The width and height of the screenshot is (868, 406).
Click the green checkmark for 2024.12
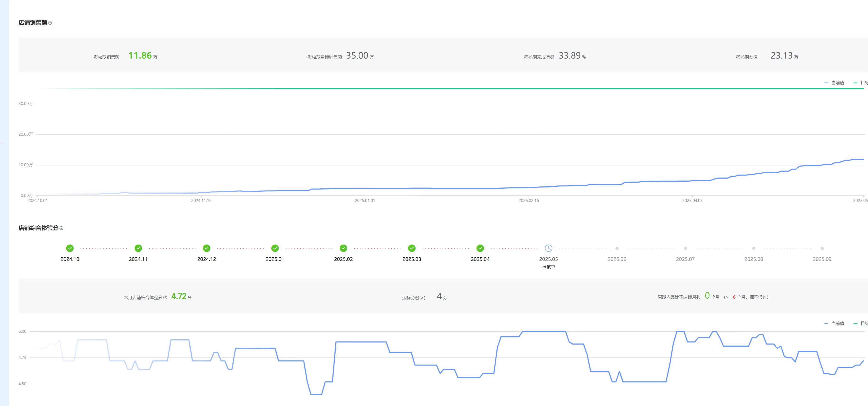(206, 248)
